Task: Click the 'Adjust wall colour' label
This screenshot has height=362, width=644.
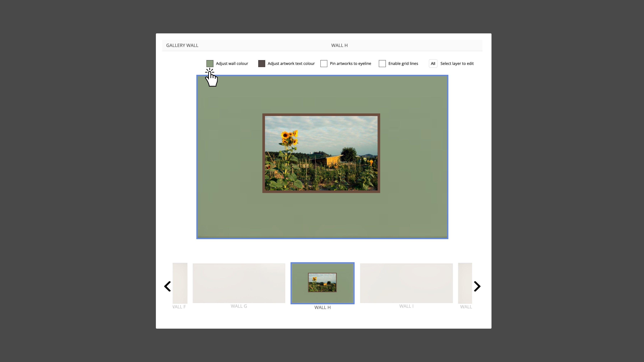Action: 232,64
